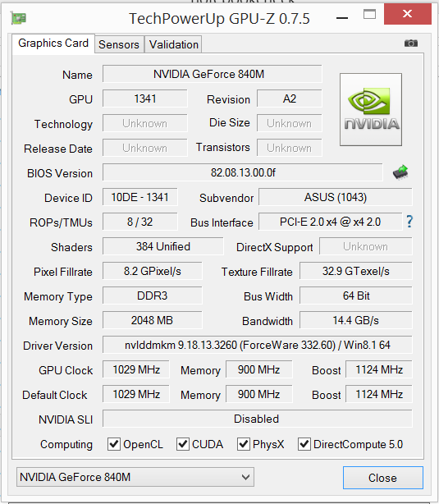Open the NVIDIA GeForce 840M dropdown
The height and width of the screenshot is (504, 439).
point(135,477)
